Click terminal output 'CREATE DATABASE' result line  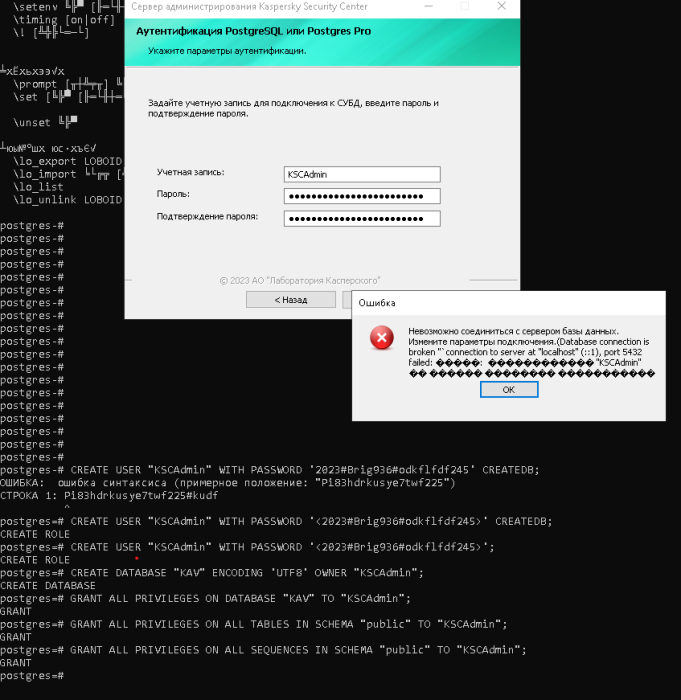coord(48,586)
